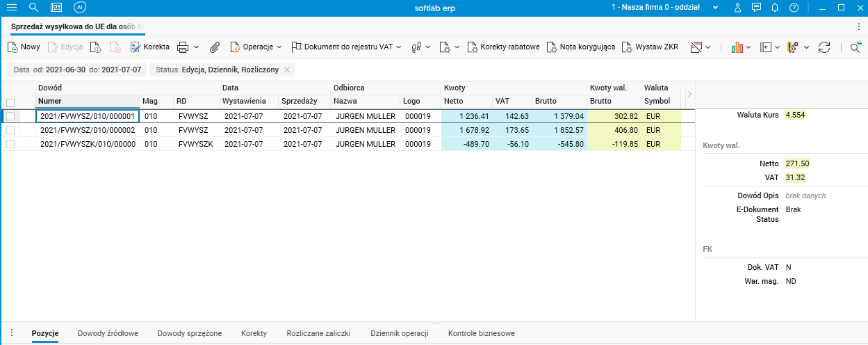Refresh the document list

825,47
